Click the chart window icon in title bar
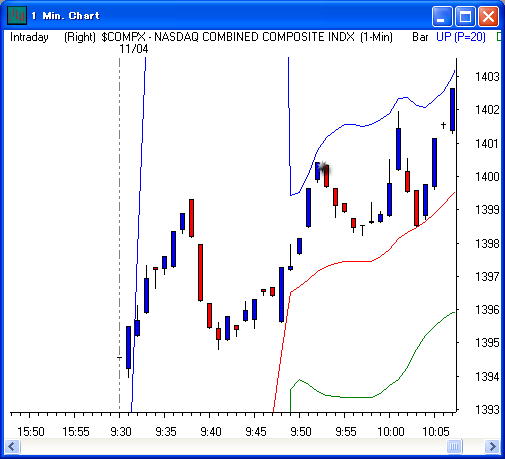This screenshot has width=505, height=459. coord(17,15)
